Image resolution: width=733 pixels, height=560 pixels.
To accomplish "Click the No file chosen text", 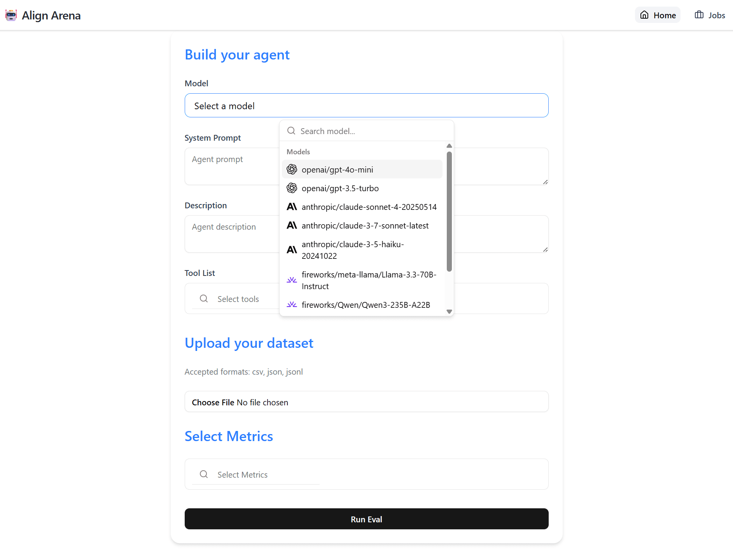I will [x=262, y=402].
